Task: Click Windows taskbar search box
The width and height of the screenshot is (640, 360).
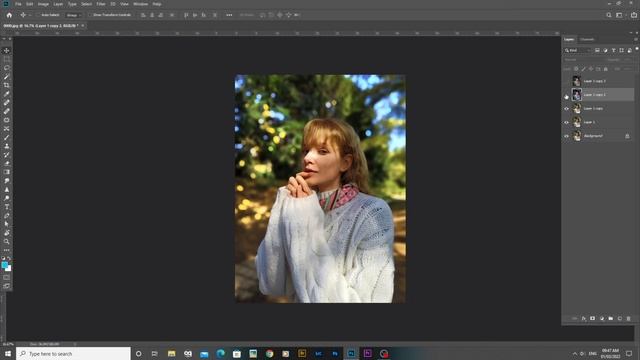Action: point(73,353)
